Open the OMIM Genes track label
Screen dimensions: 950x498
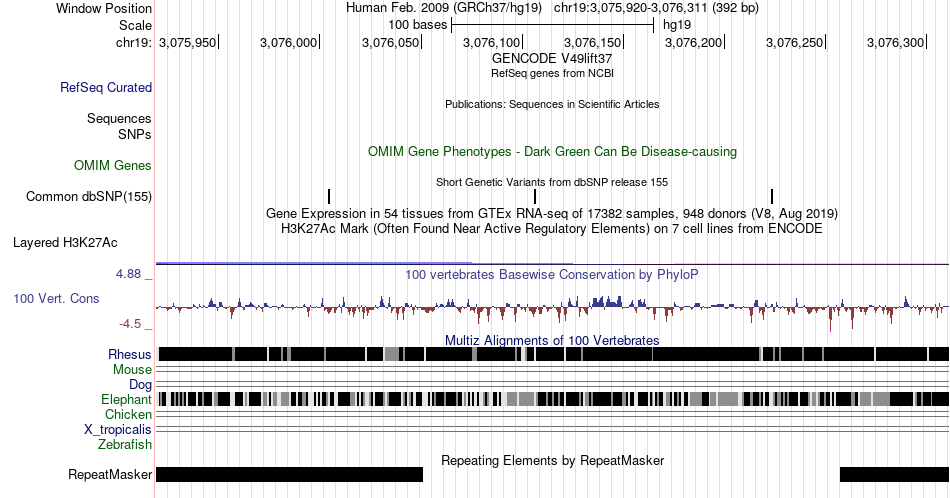pos(113,165)
